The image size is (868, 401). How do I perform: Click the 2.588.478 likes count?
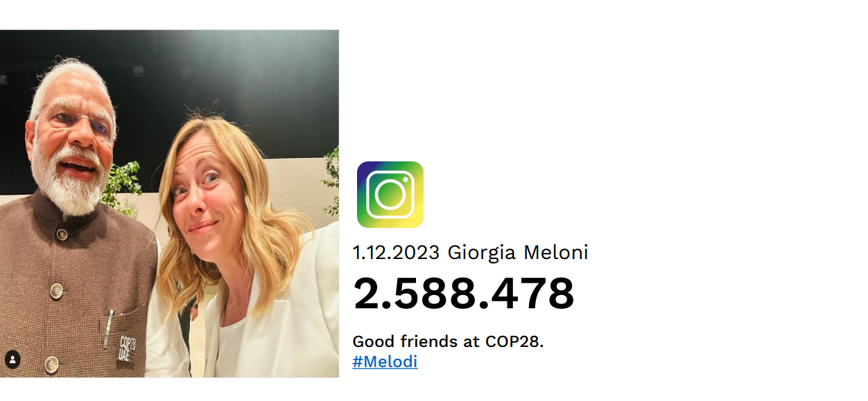(x=464, y=293)
